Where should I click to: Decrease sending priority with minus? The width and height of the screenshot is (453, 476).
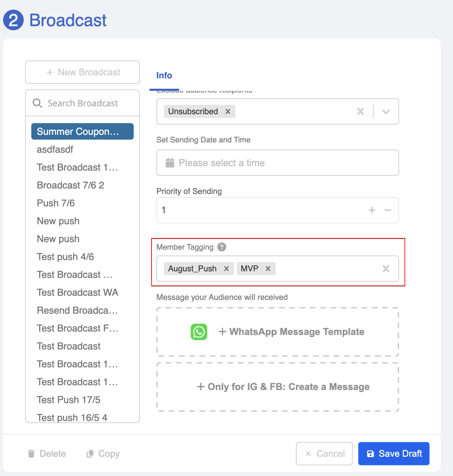[x=388, y=210]
